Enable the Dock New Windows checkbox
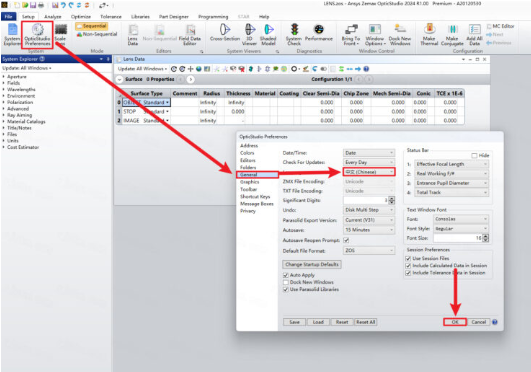The image size is (531, 372). [x=285, y=282]
